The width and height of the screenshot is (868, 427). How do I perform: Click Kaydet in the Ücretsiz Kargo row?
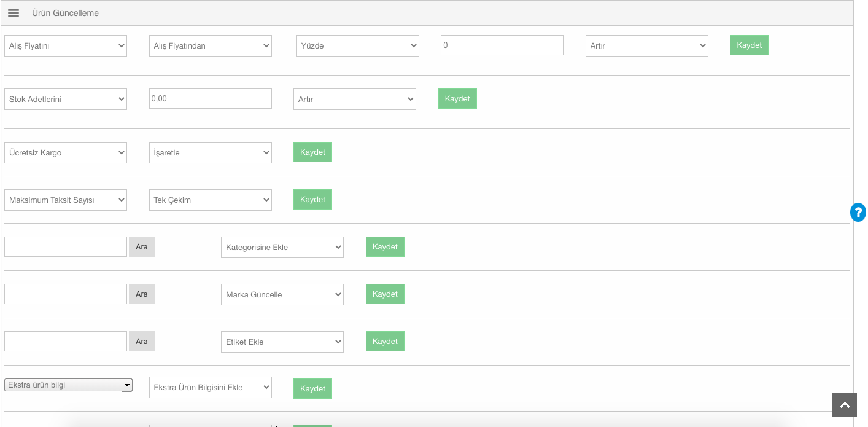click(312, 152)
